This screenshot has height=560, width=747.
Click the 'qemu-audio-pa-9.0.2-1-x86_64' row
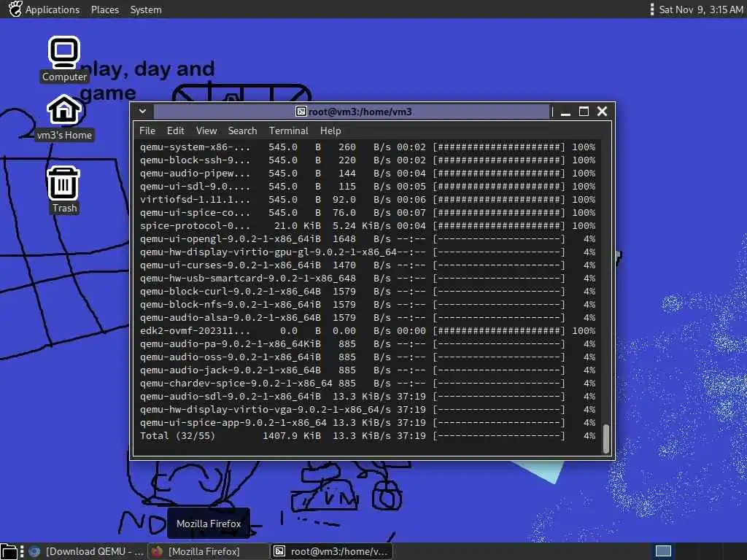point(368,344)
